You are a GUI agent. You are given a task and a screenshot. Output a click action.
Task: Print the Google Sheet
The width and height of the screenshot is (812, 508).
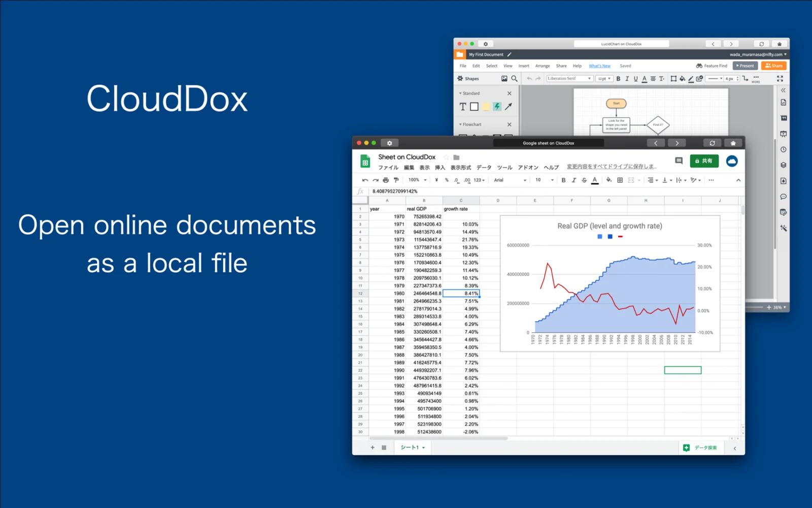pos(386,180)
